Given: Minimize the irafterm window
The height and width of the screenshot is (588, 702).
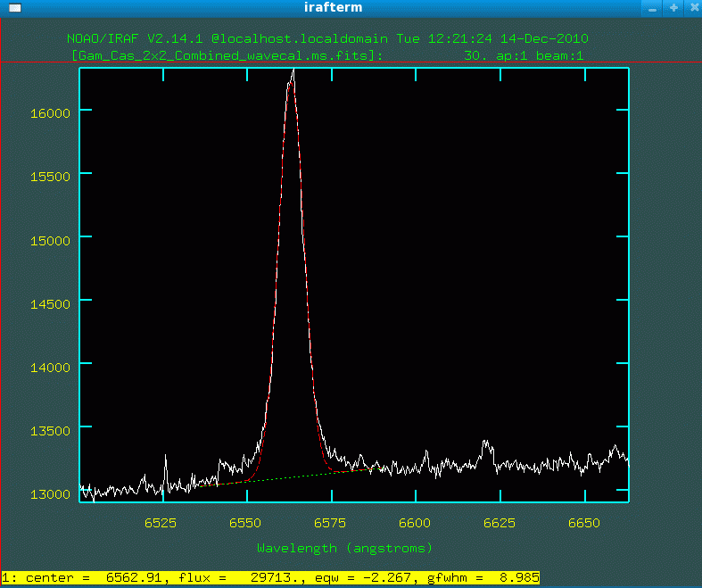Looking at the screenshot, I should click(x=653, y=8).
